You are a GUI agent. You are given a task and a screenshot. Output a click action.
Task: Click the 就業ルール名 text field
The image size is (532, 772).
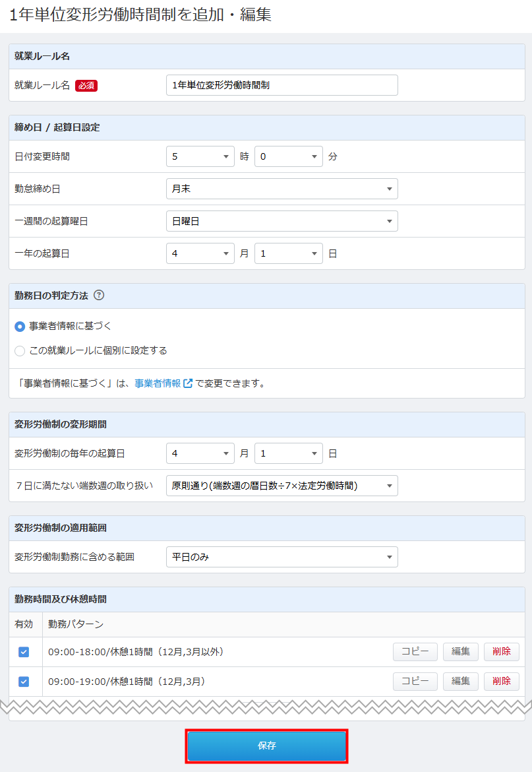[281, 85]
